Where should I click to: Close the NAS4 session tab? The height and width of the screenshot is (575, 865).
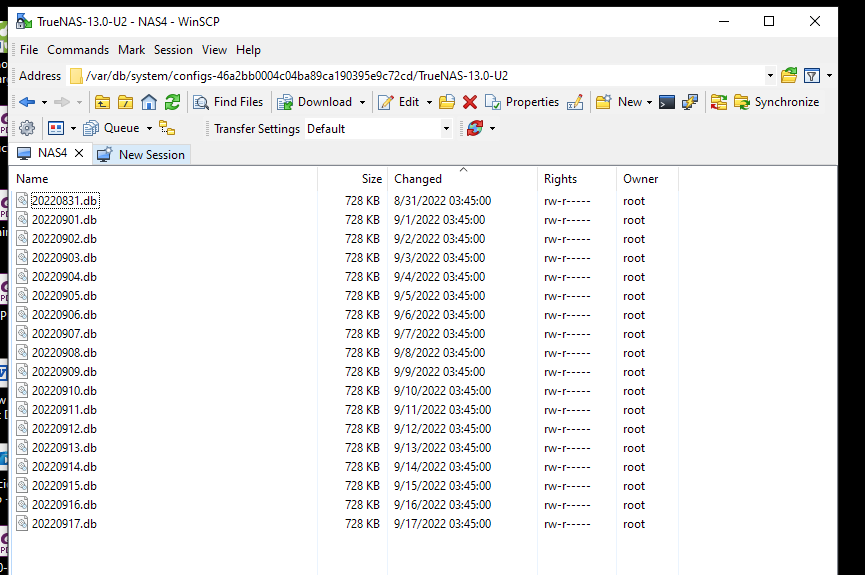click(79, 153)
